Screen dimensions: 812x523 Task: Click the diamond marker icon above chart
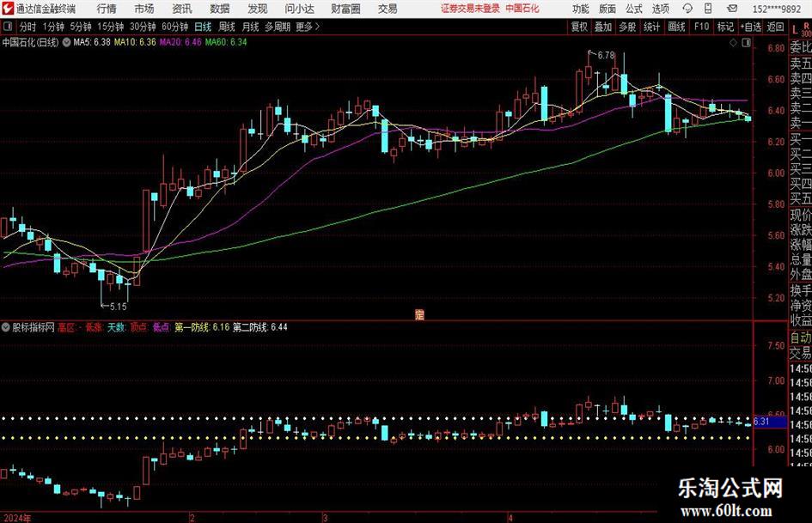point(733,43)
